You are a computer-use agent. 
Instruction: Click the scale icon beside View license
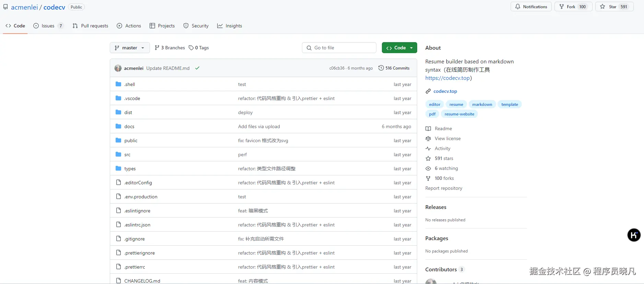coord(428,139)
